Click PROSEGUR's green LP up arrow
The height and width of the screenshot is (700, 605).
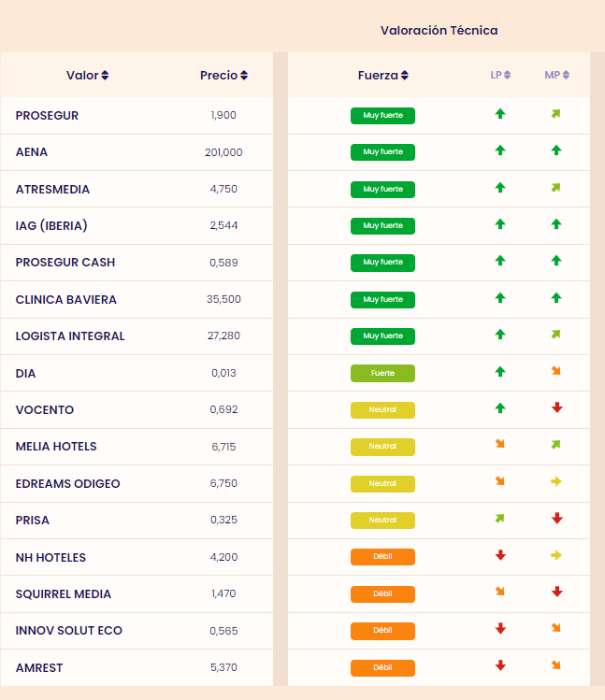(x=500, y=114)
